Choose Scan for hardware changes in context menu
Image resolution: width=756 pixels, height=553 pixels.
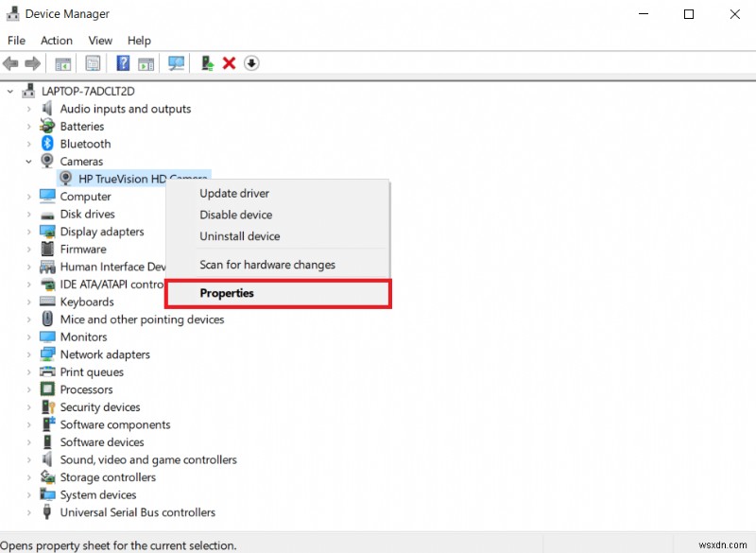pos(278,265)
